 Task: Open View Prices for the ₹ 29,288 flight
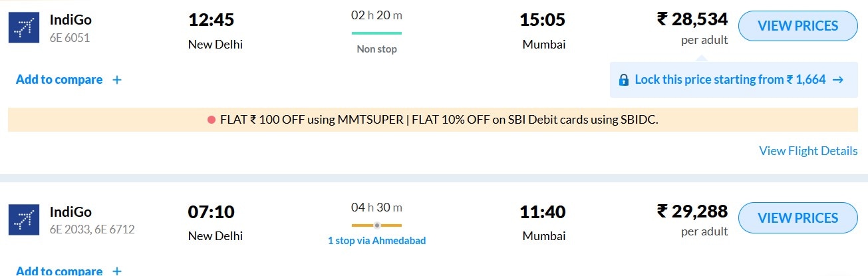pyautogui.click(x=798, y=218)
